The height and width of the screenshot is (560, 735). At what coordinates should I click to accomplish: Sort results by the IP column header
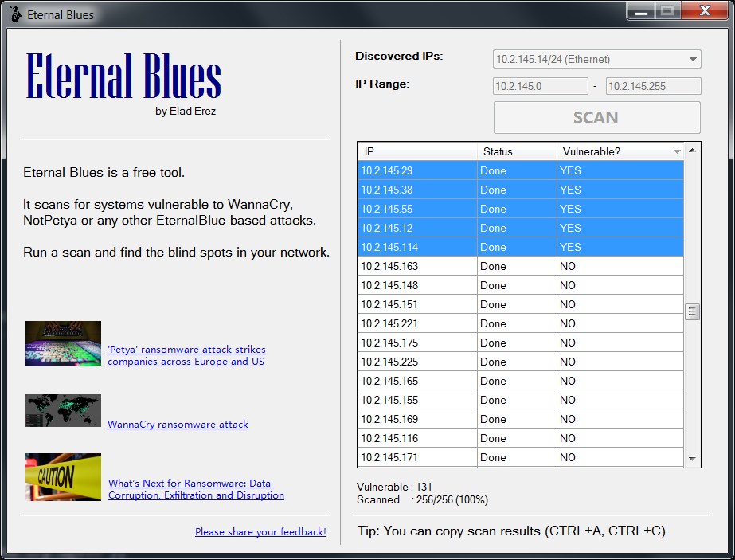click(414, 151)
